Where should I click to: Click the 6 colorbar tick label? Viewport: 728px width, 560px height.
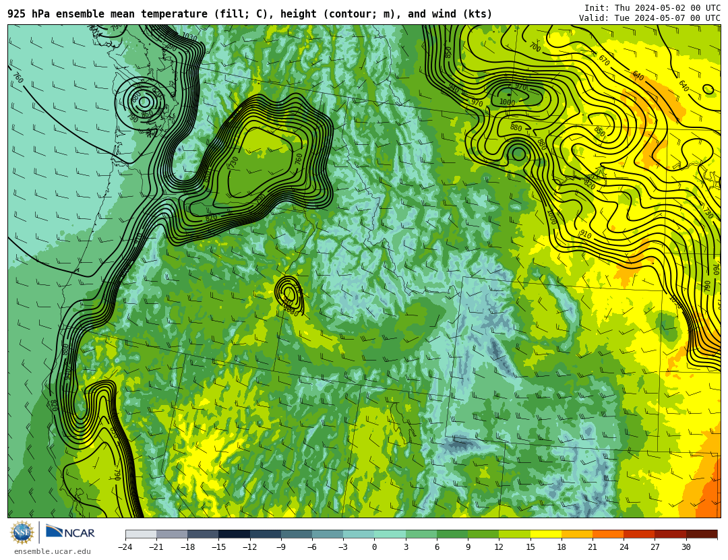point(437,547)
